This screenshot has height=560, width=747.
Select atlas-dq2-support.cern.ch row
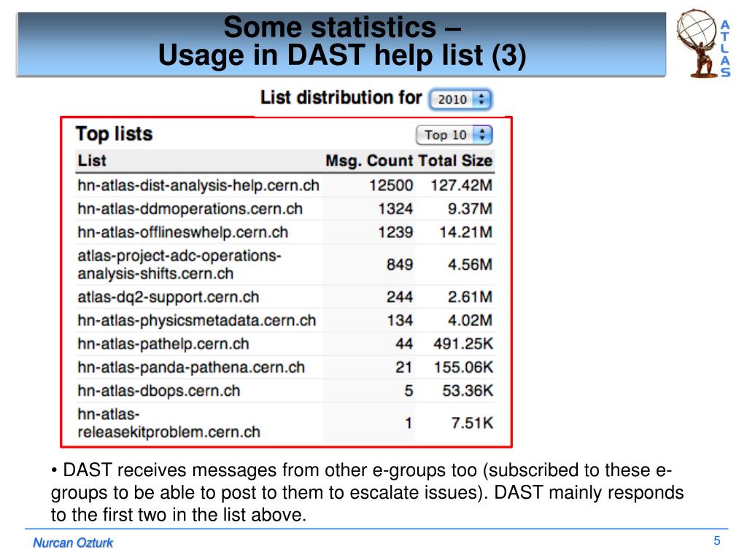tap(285, 297)
